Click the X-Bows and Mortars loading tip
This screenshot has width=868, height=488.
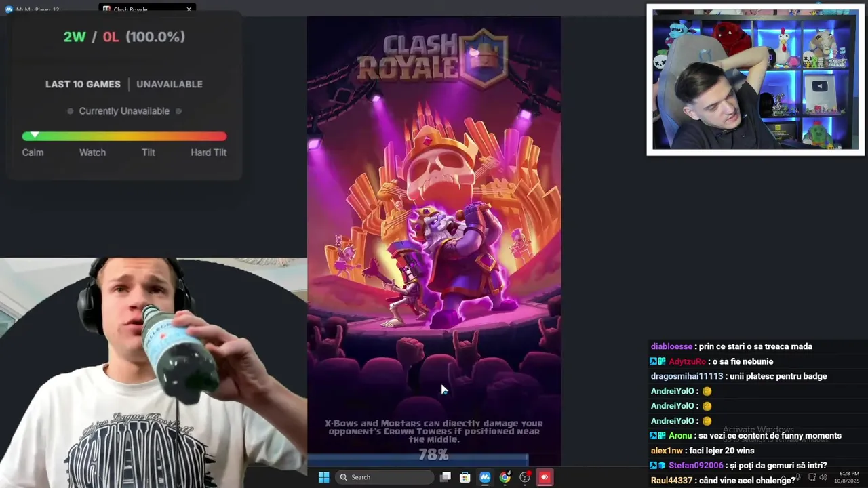tap(434, 431)
